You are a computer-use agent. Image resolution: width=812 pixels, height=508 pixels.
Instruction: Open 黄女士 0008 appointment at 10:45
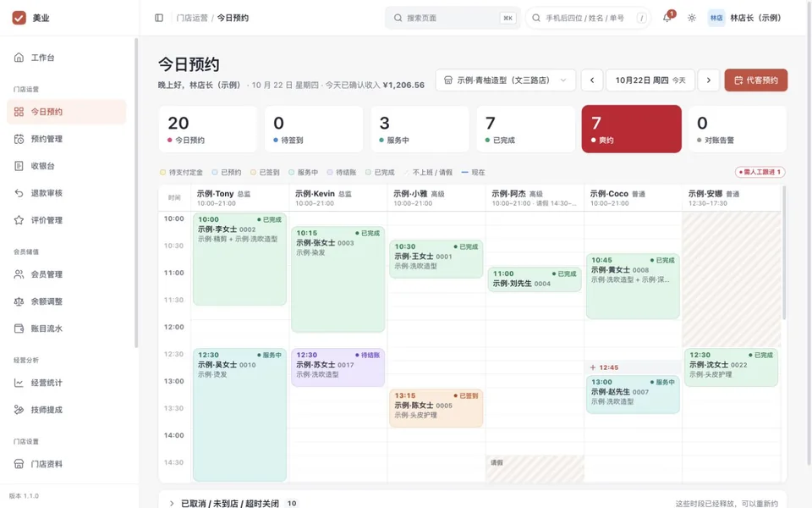click(x=633, y=285)
